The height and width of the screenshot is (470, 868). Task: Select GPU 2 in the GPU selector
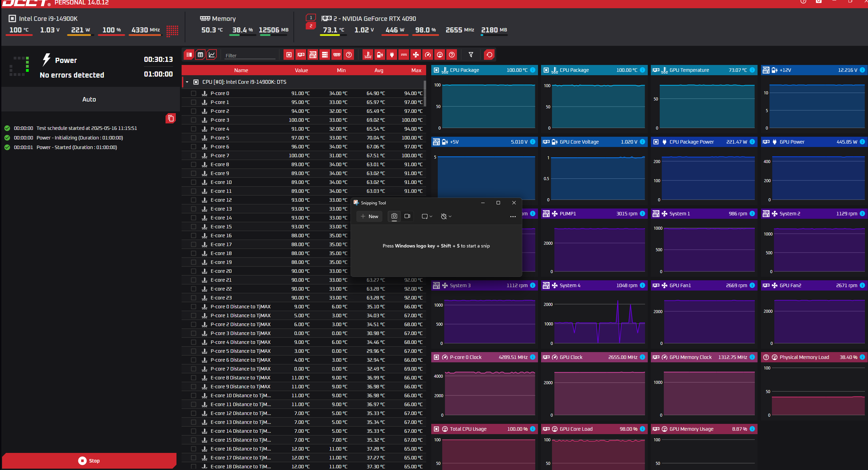[x=311, y=26]
